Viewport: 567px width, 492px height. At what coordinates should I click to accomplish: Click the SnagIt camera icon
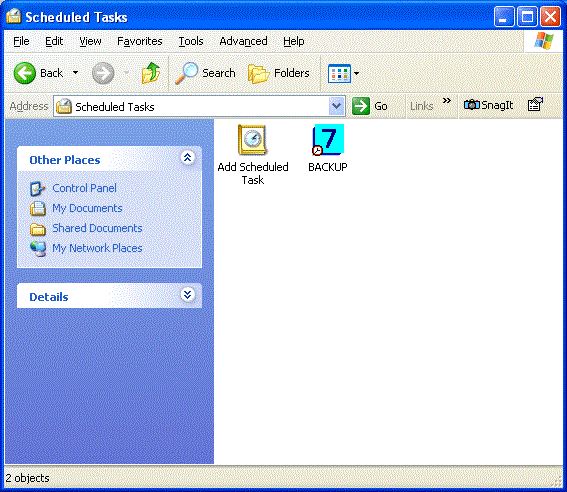pyautogui.click(x=472, y=105)
